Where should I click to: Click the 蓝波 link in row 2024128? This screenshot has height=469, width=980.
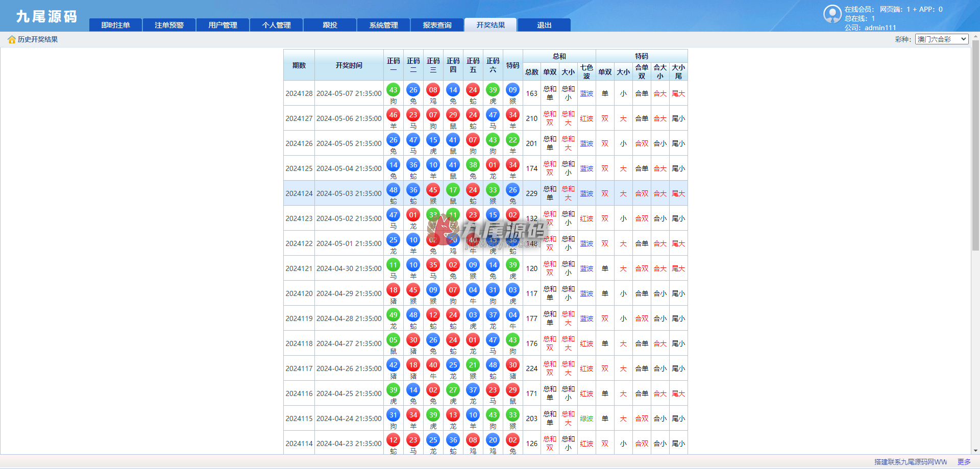[586, 93]
